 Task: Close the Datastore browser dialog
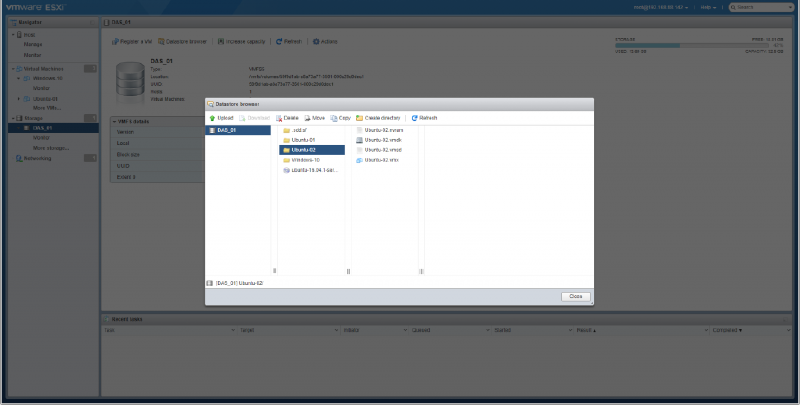point(575,297)
